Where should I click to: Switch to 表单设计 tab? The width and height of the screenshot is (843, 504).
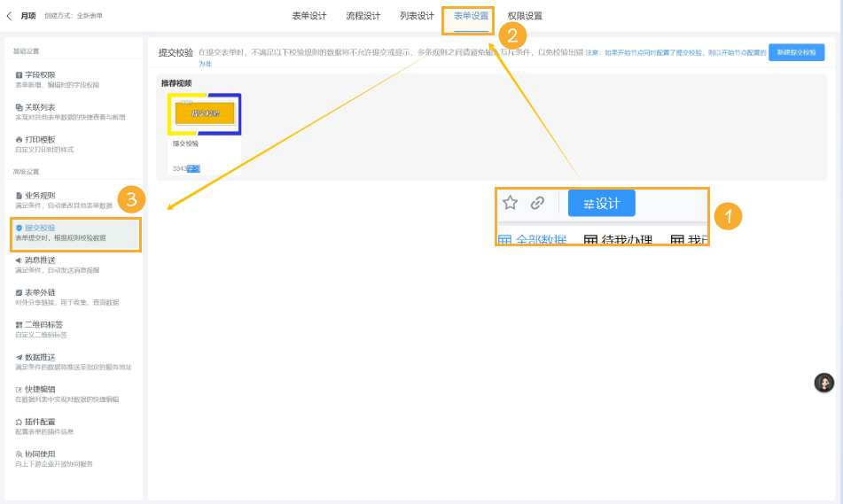309,16
